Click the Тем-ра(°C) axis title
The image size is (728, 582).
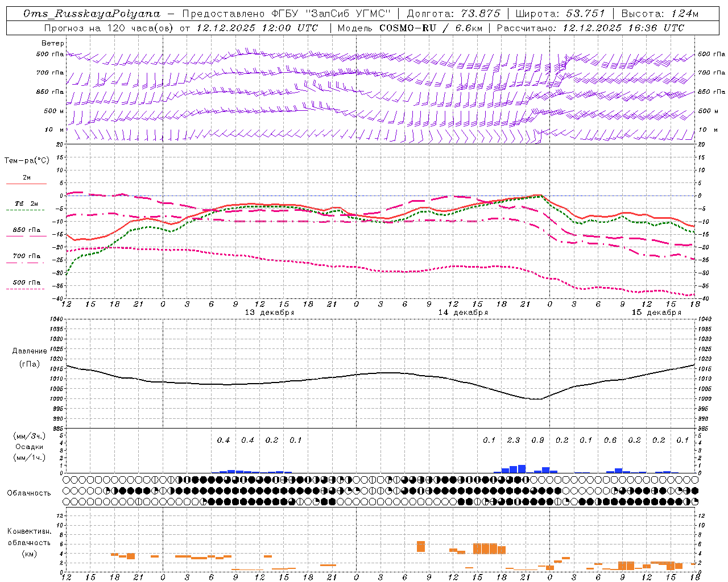point(27,161)
